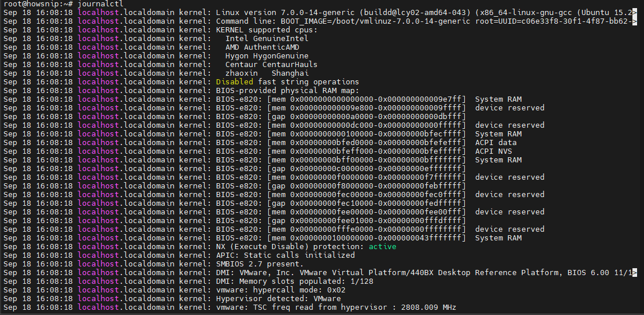Click the 'zhaoxin Shanghai' entry
The height and width of the screenshot is (315, 644).
coord(267,73)
